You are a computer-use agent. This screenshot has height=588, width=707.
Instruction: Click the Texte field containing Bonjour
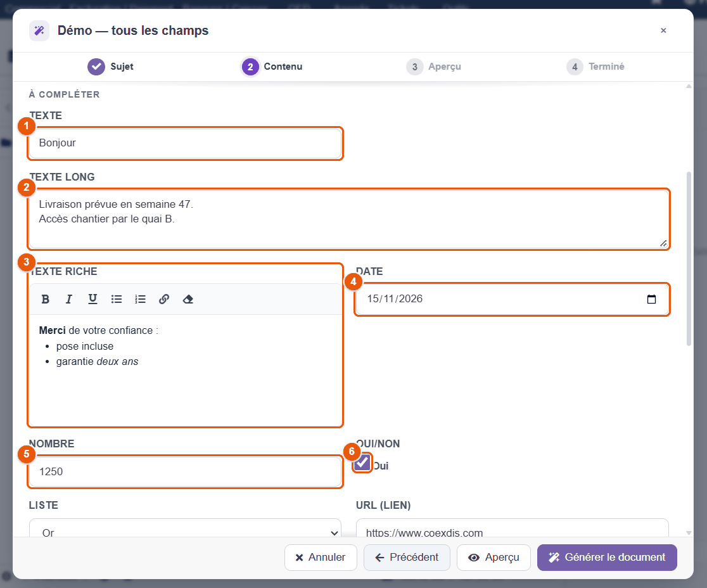click(186, 143)
